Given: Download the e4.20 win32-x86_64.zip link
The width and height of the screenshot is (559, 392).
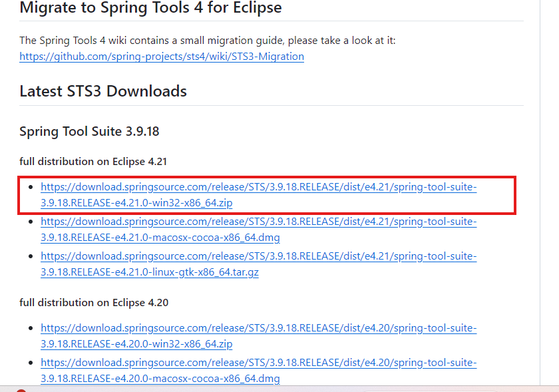Looking at the screenshot, I should [x=258, y=335].
